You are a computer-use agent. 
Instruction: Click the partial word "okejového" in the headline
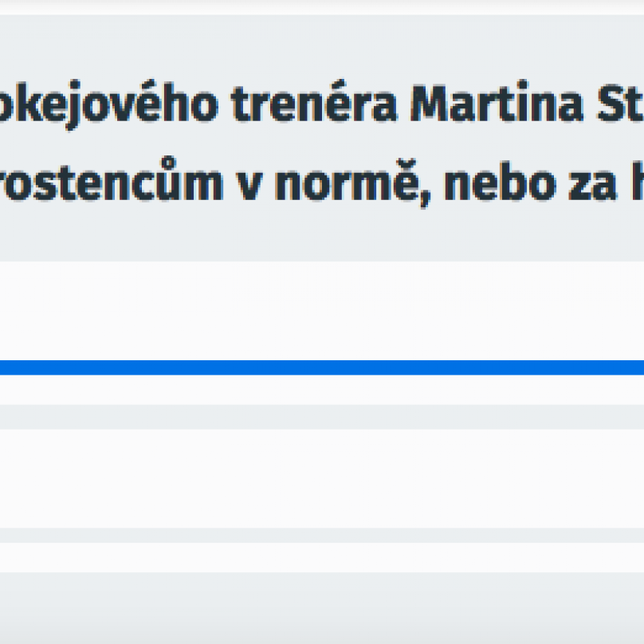point(109,104)
